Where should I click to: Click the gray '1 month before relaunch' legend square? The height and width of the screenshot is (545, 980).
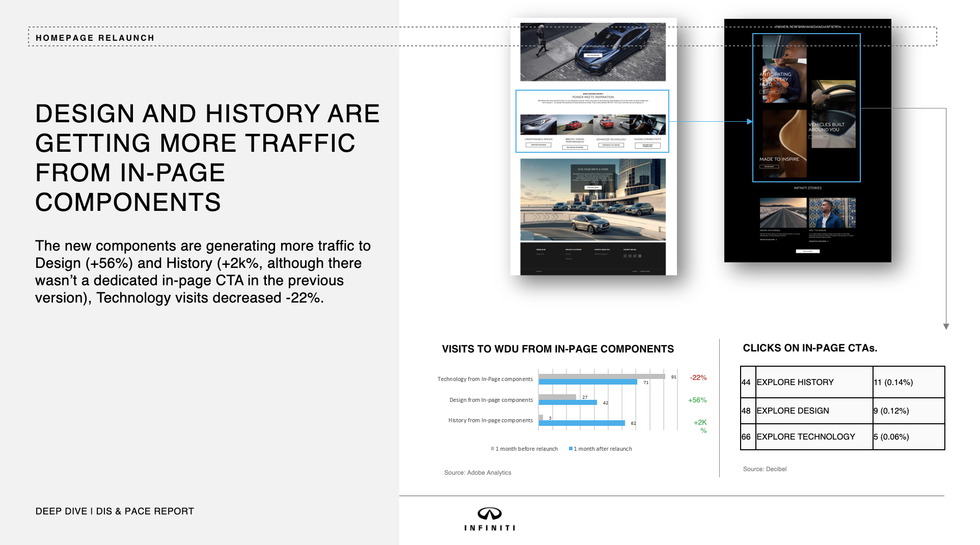coord(493,449)
